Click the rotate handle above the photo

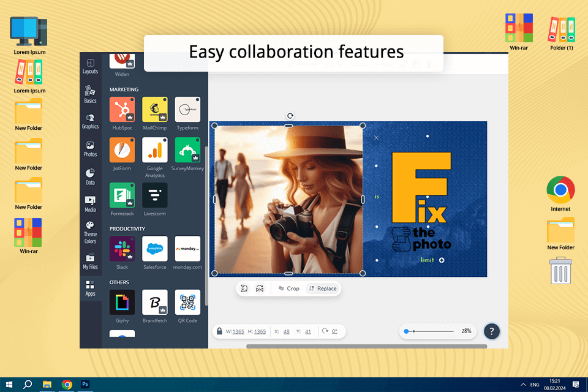coord(290,116)
